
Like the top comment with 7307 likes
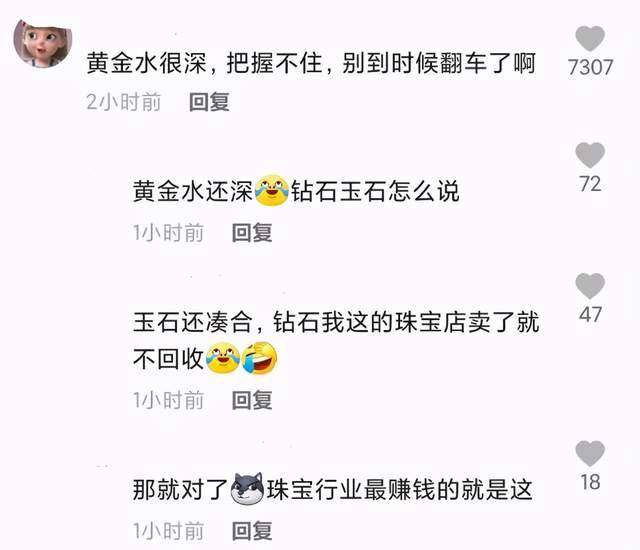[x=590, y=38]
